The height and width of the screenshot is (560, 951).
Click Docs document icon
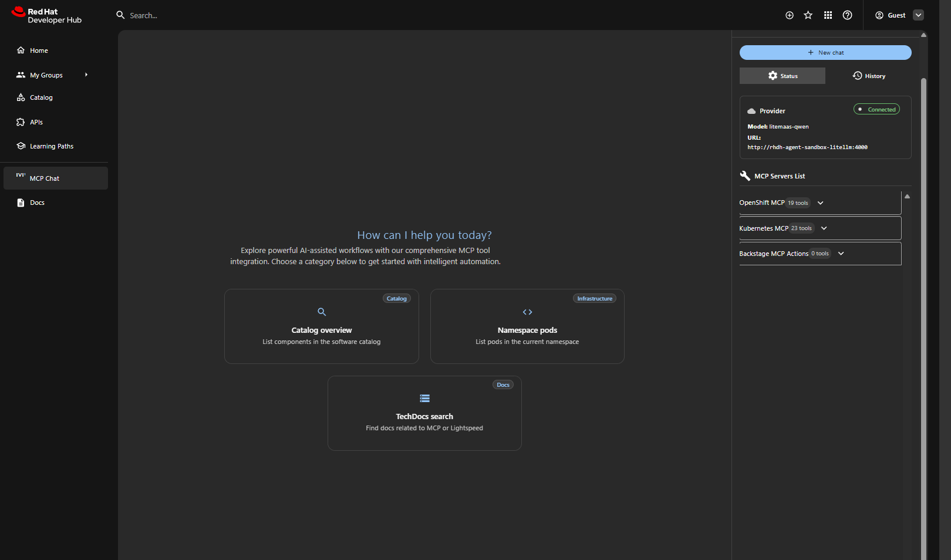pyautogui.click(x=21, y=203)
